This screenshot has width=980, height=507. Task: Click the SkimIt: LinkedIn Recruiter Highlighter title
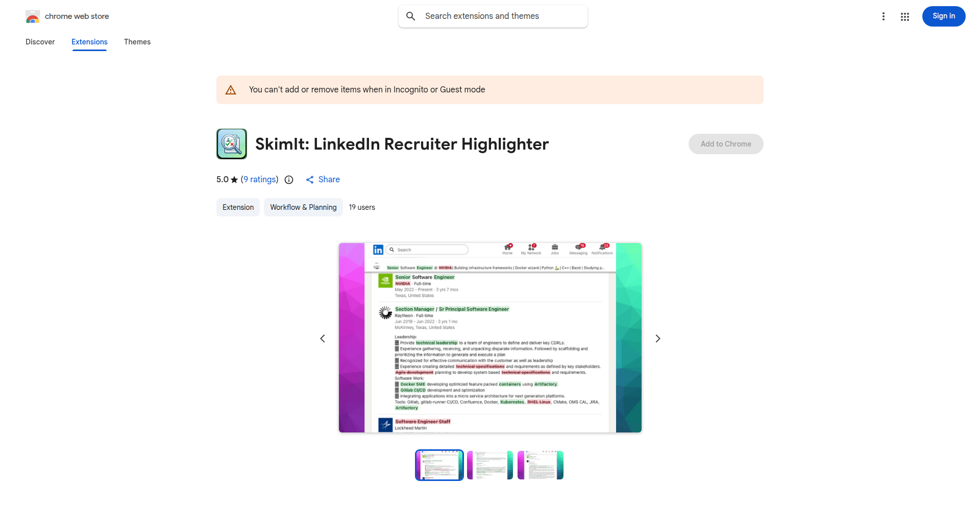tap(402, 144)
